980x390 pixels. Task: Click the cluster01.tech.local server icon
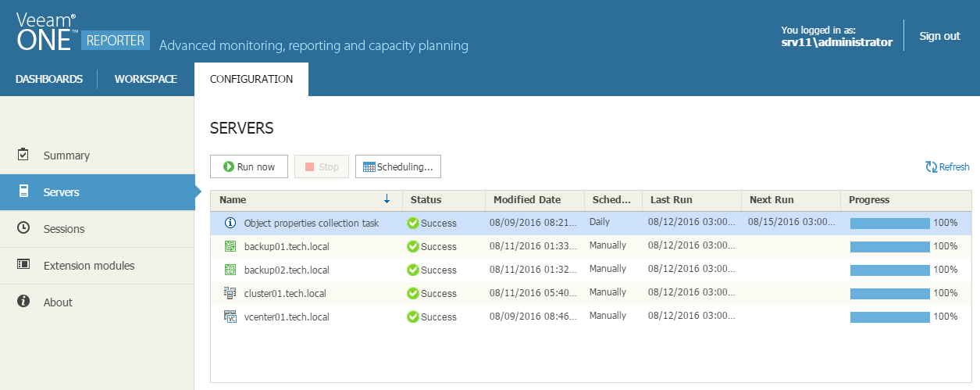pyautogui.click(x=230, y=293)
